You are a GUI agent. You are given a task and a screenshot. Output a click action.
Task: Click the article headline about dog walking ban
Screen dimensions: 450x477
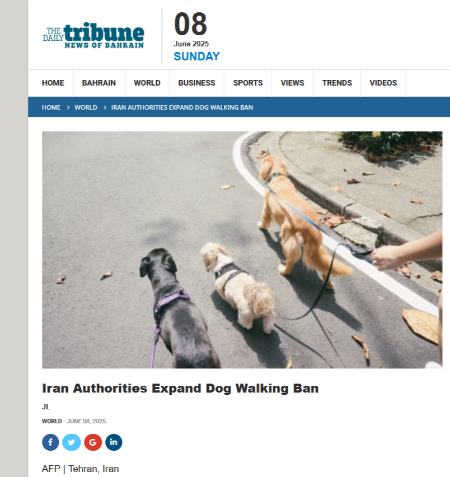(180, 388)
